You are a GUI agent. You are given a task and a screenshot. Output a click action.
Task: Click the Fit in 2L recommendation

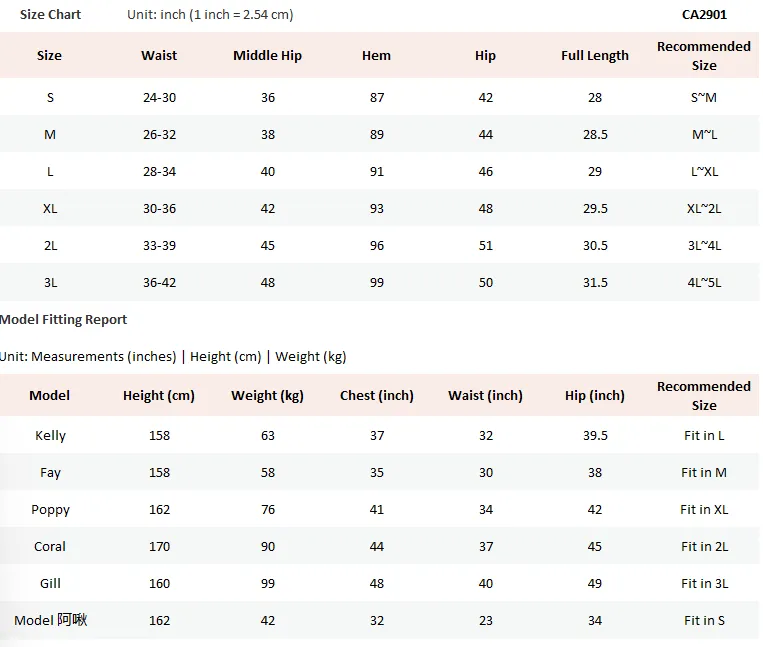point(704,547)
